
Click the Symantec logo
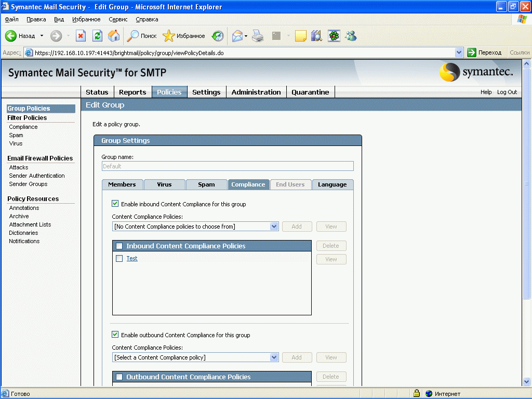coord(476,72)
